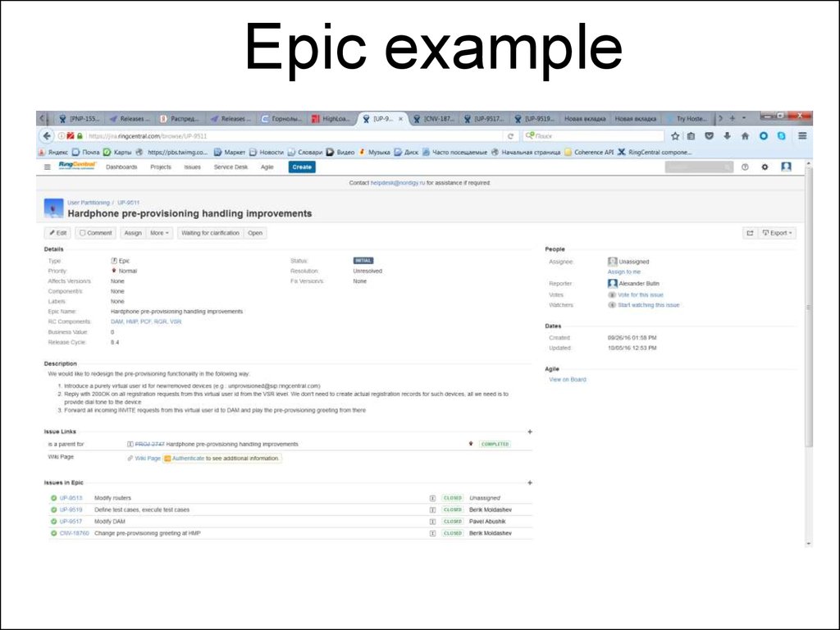Open the Projects menu

coord(161,167)
